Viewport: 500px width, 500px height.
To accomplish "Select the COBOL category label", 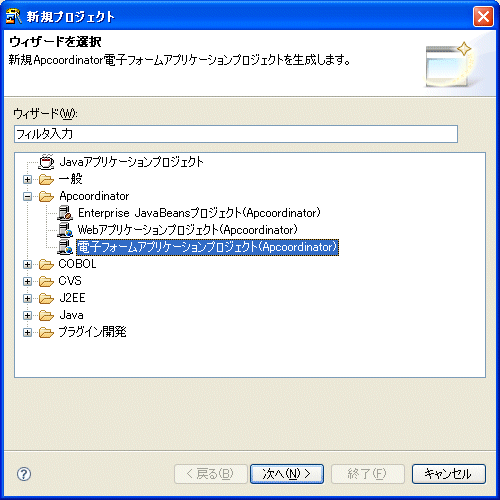I will pos(77,264).
